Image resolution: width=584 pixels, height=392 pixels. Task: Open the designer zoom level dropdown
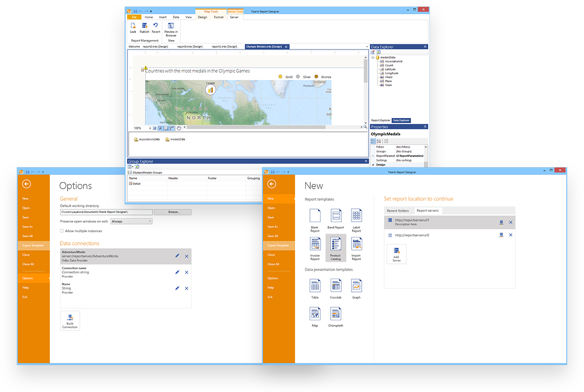[x=150, y=128]
